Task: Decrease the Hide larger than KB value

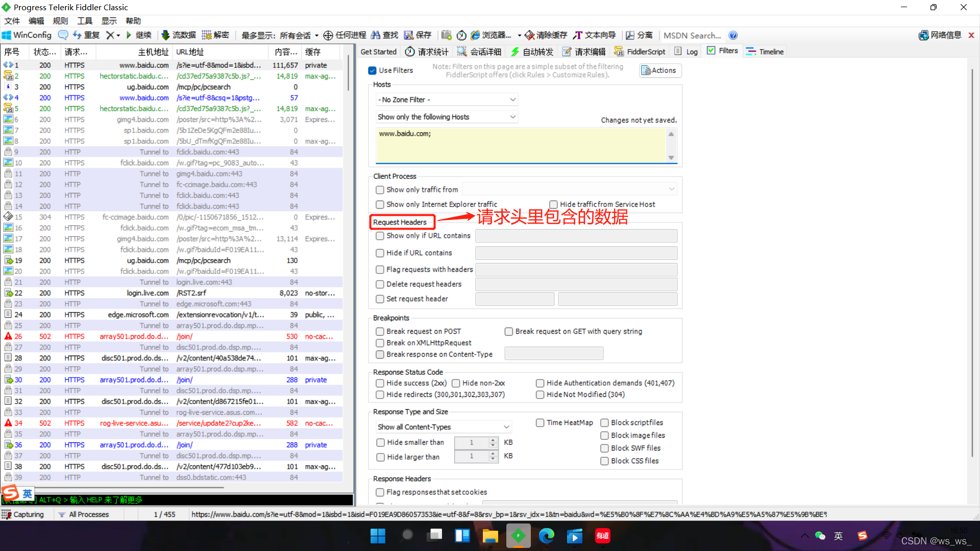Action: (493, 460)
